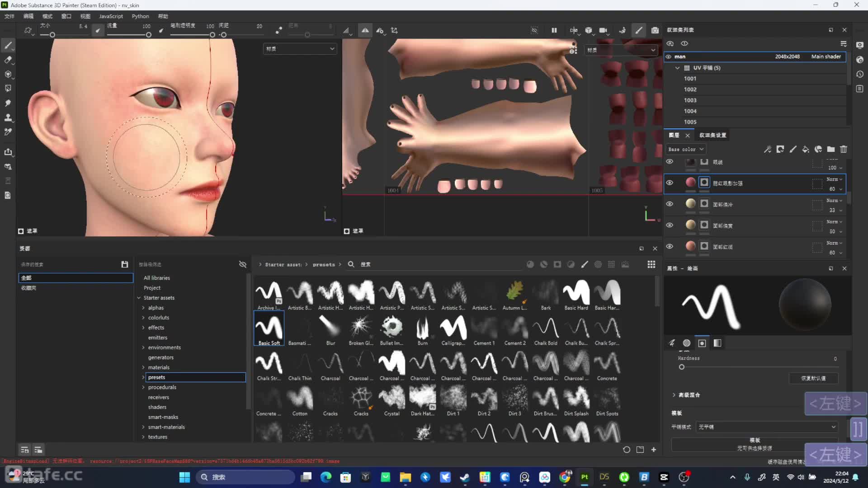Select the Paint brush tool in left toolbar
The height and width of the screenshot is (488, 868).
(8, 45)
